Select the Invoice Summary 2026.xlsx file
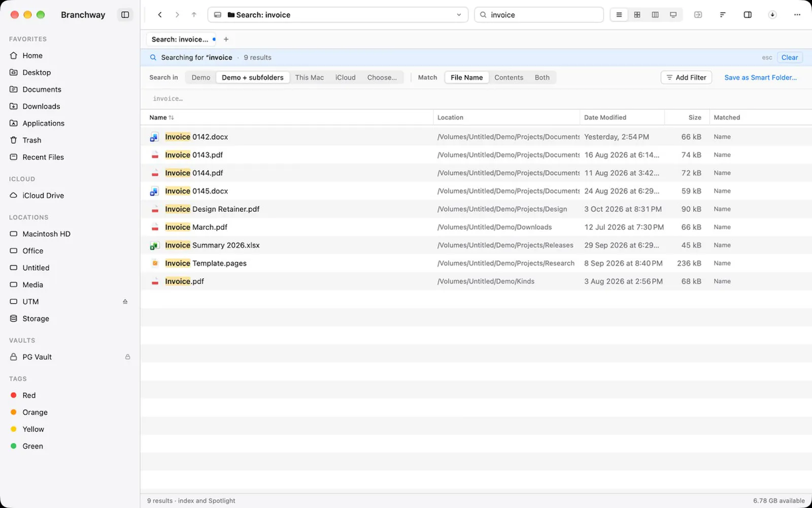812x508 pixels. click(476, 245)
